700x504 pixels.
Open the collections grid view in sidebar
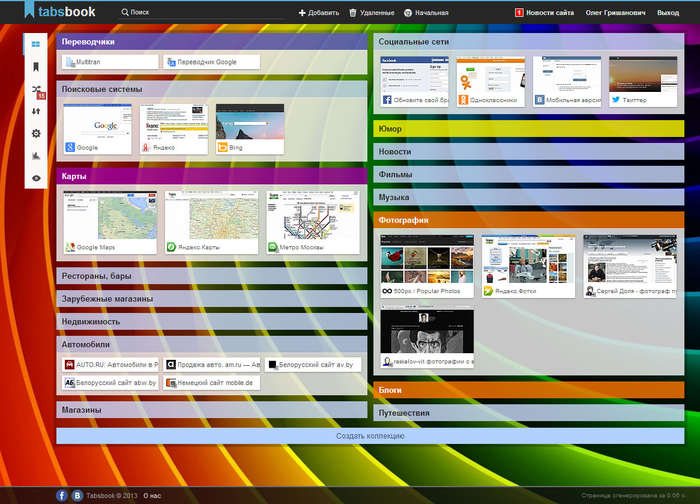point(36,44)
